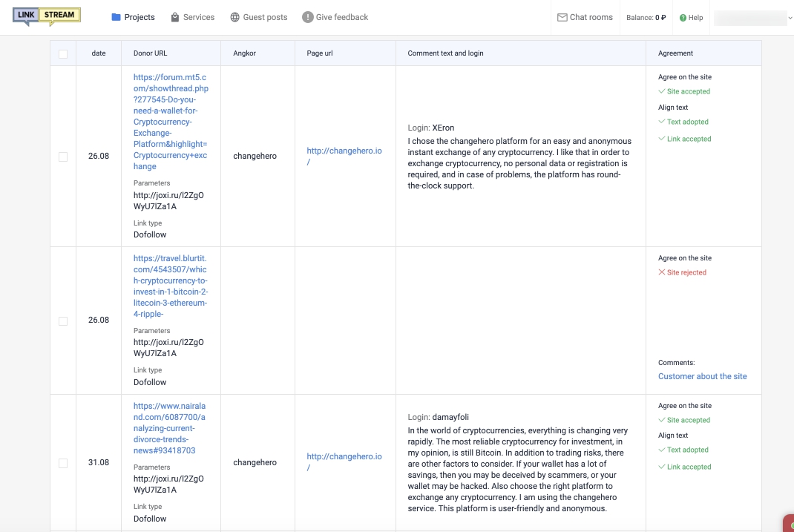
Task: Expand the user account dropdown arrow
Action: [x=790, y=19]
